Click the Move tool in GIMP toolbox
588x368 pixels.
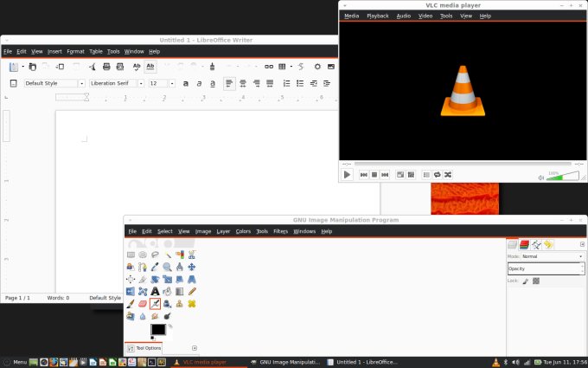pyautogui.click(x=191, y=268)
